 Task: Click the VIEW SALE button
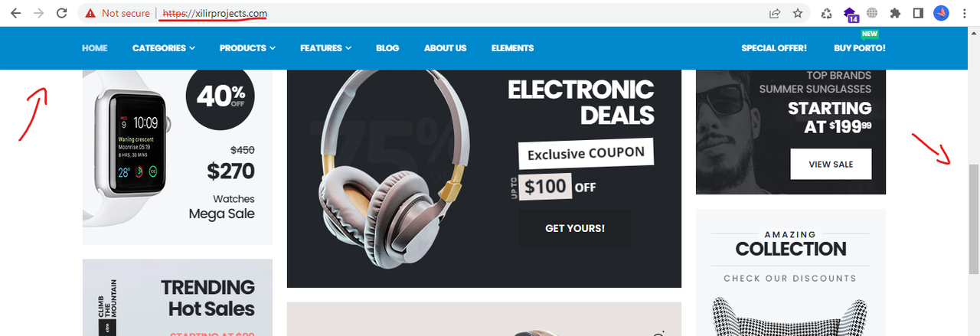point(831,164)
